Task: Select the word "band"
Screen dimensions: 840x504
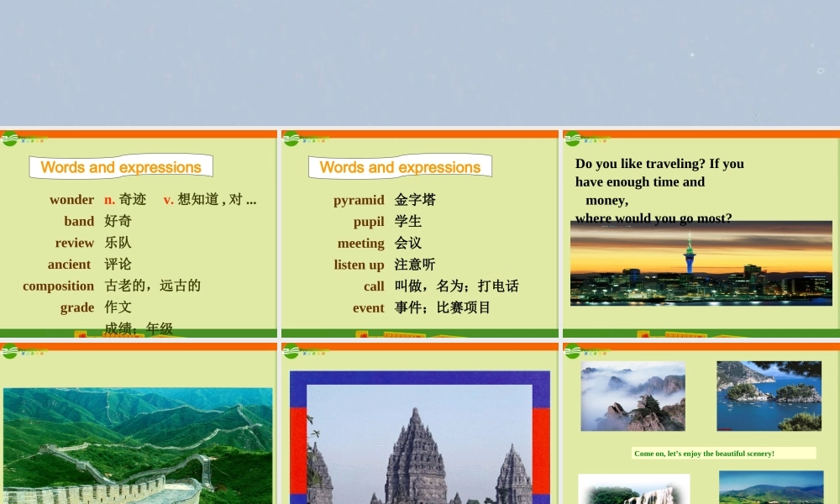Action: coord(79,221)
